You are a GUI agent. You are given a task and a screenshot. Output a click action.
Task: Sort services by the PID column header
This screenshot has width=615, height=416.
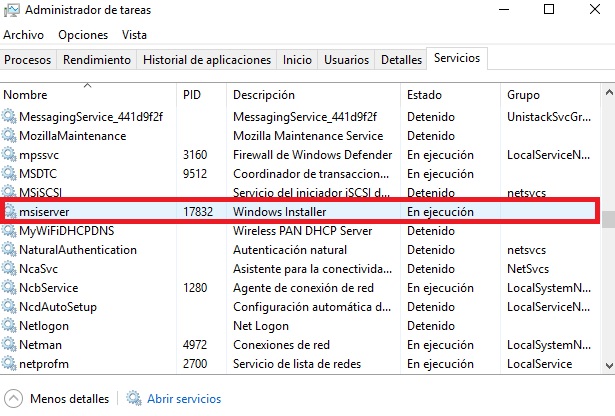click(x=202, y=94)
